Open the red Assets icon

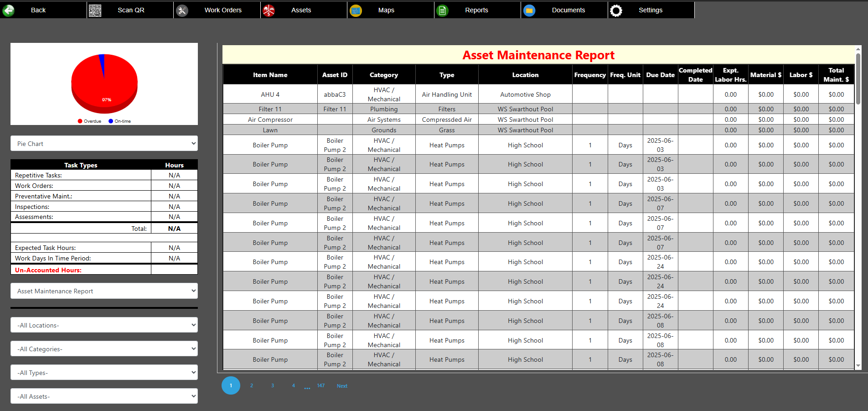click(269, 10)
